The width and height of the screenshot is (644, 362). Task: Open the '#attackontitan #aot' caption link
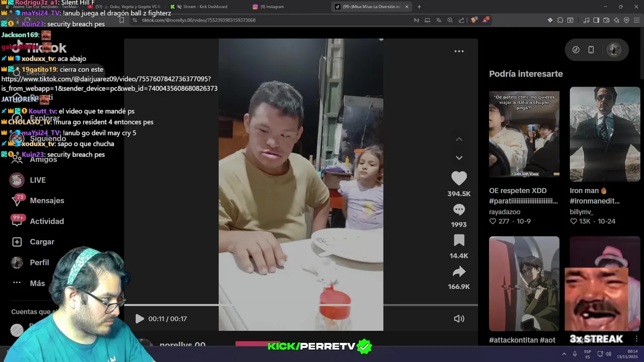522,340
